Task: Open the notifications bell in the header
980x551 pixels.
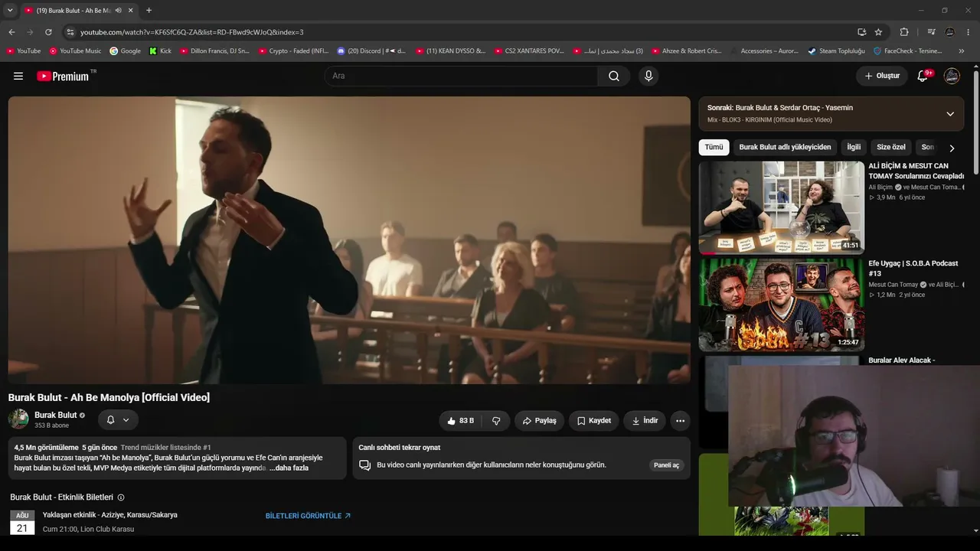Action: click(923, 76)
